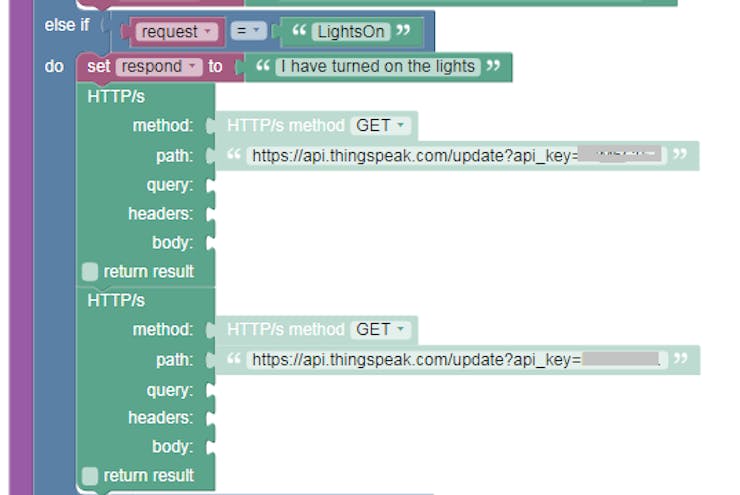The width and height of the screenshot is (740, 495).
Task: Edit the LightsOn text field
Action: coord(351,32)
